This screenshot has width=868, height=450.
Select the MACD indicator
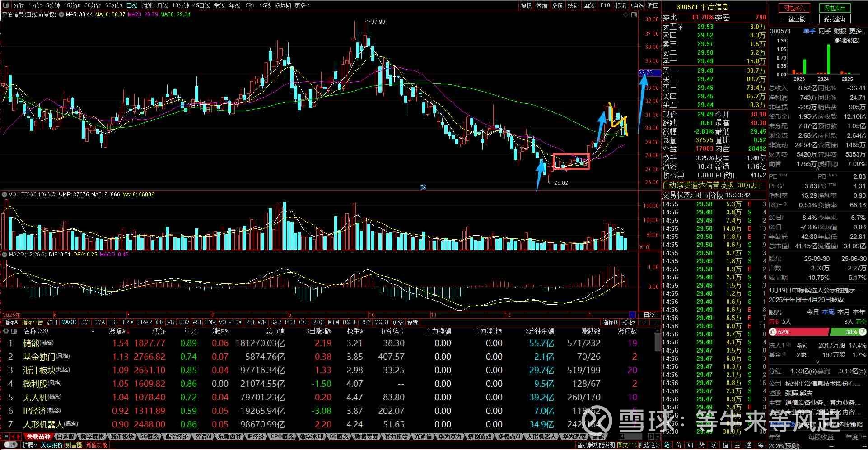pyautogui.click(x=69, y=322)
